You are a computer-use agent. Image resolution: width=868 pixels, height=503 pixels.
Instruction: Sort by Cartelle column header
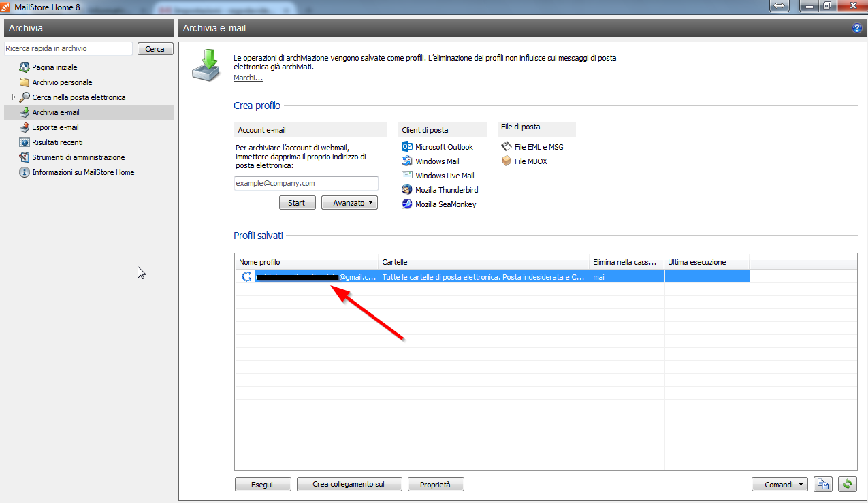tap(484, 262)
